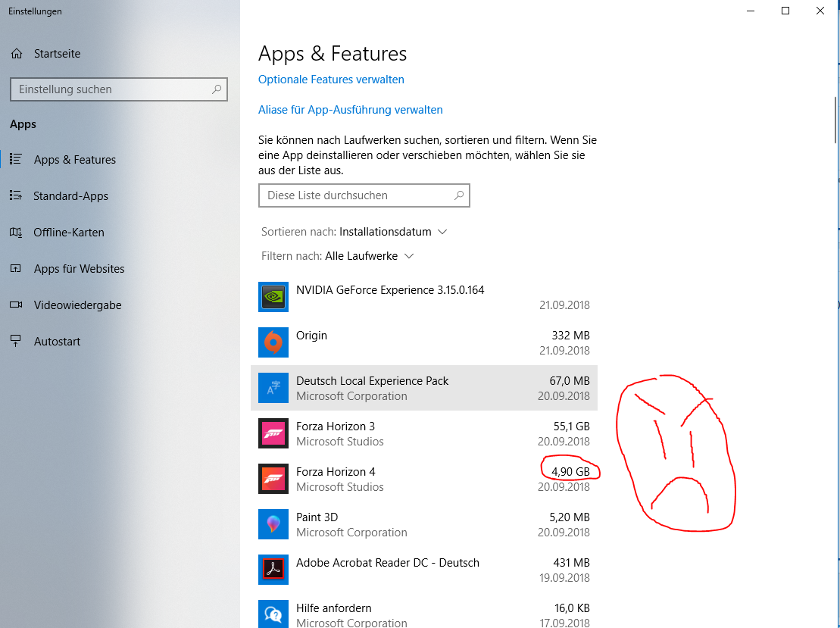
Task: Open the Startseite page
Action: [58, 54]
